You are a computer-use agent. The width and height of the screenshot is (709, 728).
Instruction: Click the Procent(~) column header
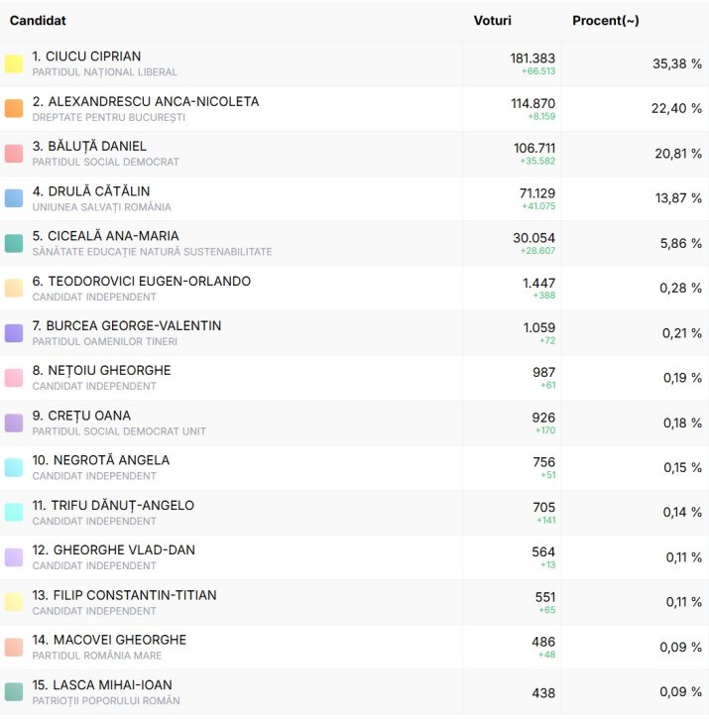(605, 21)
